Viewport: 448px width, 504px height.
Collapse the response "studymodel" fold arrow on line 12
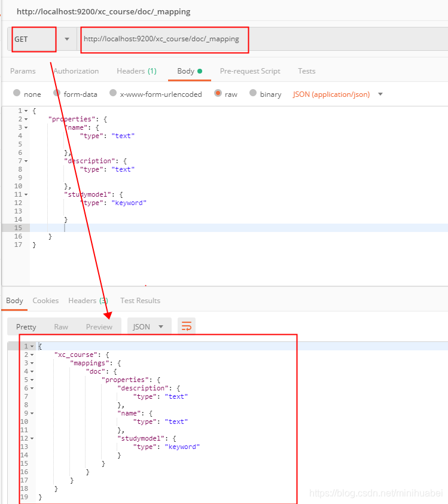click(x=32, y=438)
